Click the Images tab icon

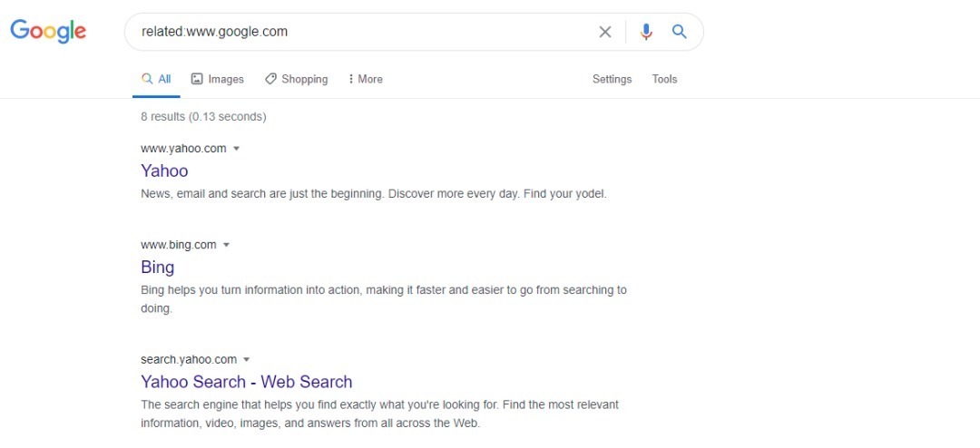tap(197, 79)
